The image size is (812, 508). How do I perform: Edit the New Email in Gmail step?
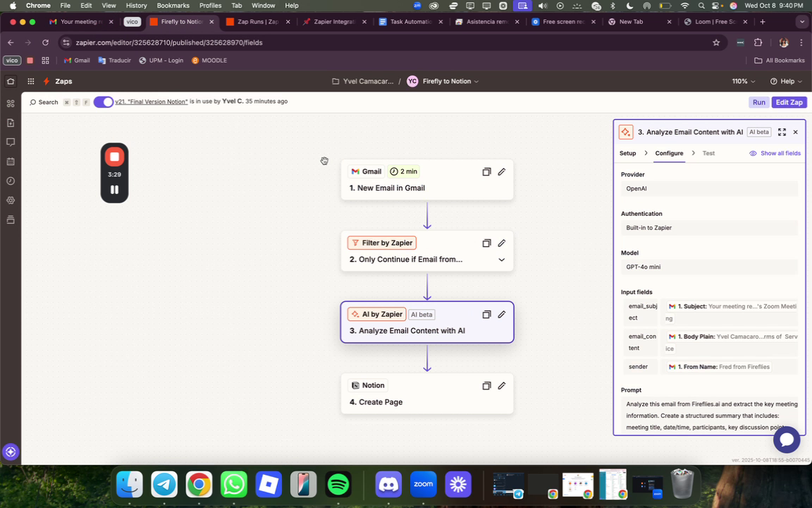point(501,171)
